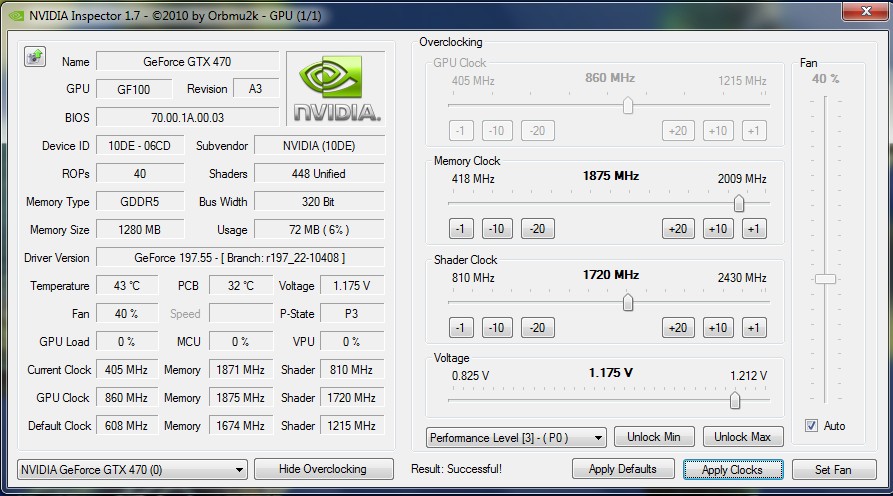Click the GPU Clock +1 button
This screenshot has height=496, width=893.
click(754, 131)
